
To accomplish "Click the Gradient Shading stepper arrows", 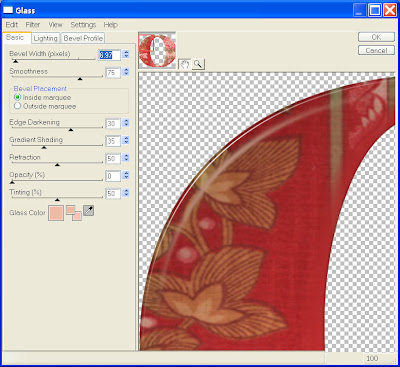I will tap(126, 140).
